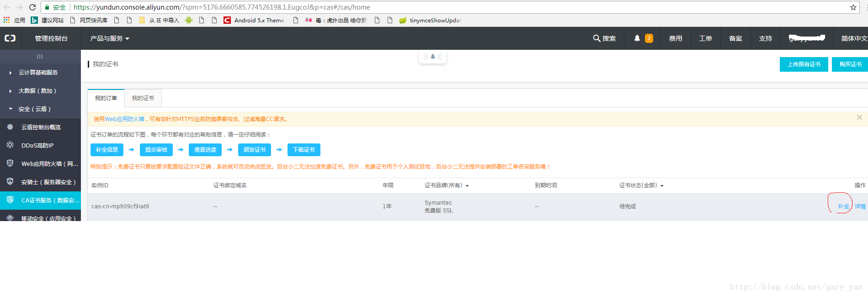Image resolution: width=868 pixels, height=296 pixels.
Task: Follow the Web应用防火墙 link in notice
Action: tap(125, 119)
